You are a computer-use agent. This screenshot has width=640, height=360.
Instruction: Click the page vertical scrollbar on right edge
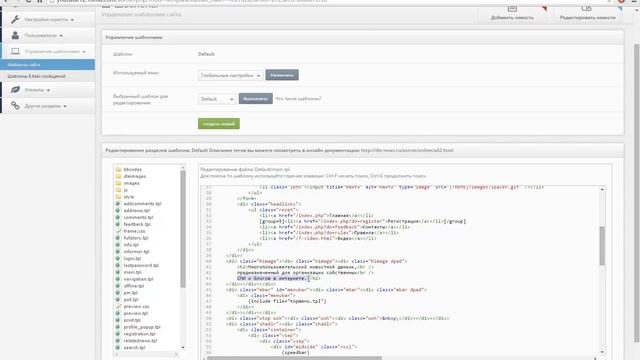click(636, 192)
